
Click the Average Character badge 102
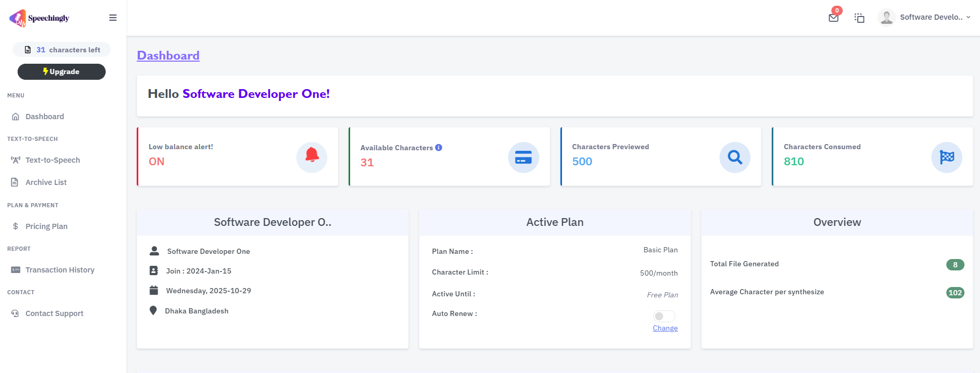pyautogui.click(x=955, y=293)
